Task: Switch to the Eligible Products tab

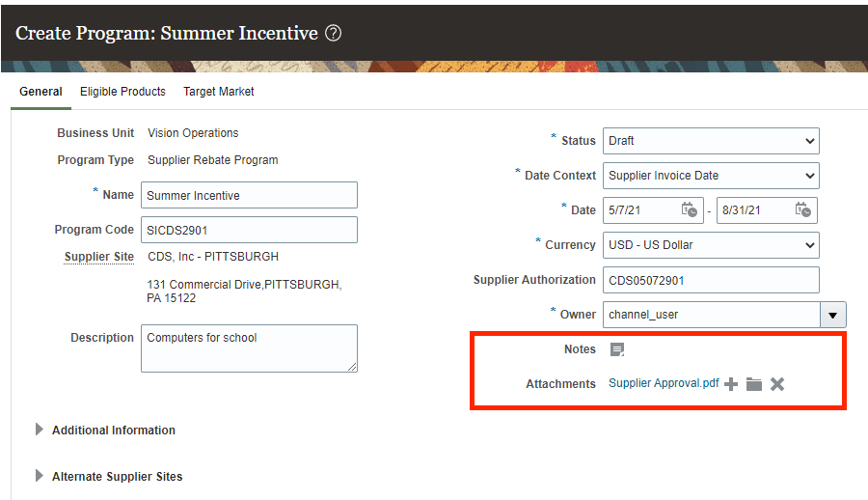Action: [x=122, y=92]
